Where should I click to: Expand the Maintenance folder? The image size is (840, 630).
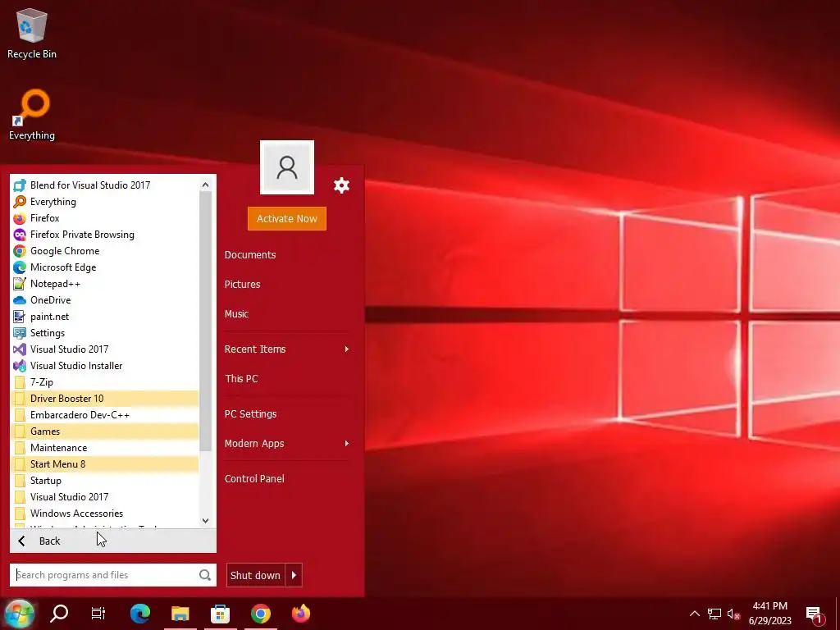[x=104, y=448]
